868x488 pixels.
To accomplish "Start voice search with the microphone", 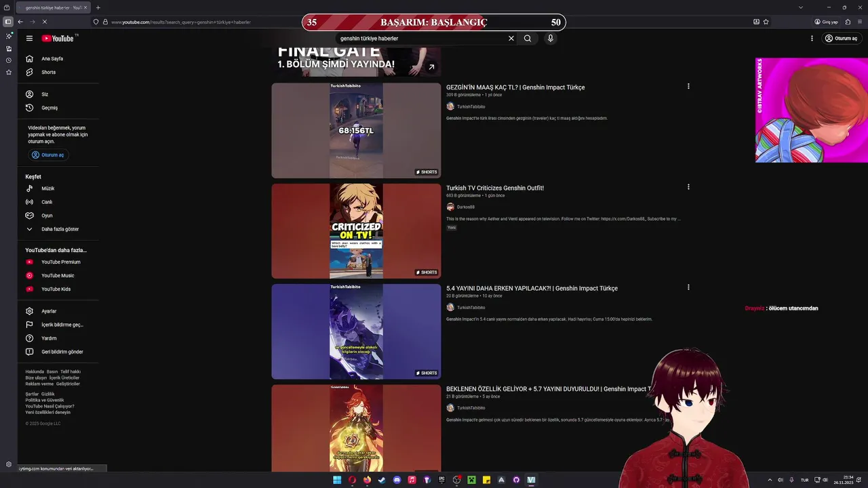I will click(x=551, y=39).
